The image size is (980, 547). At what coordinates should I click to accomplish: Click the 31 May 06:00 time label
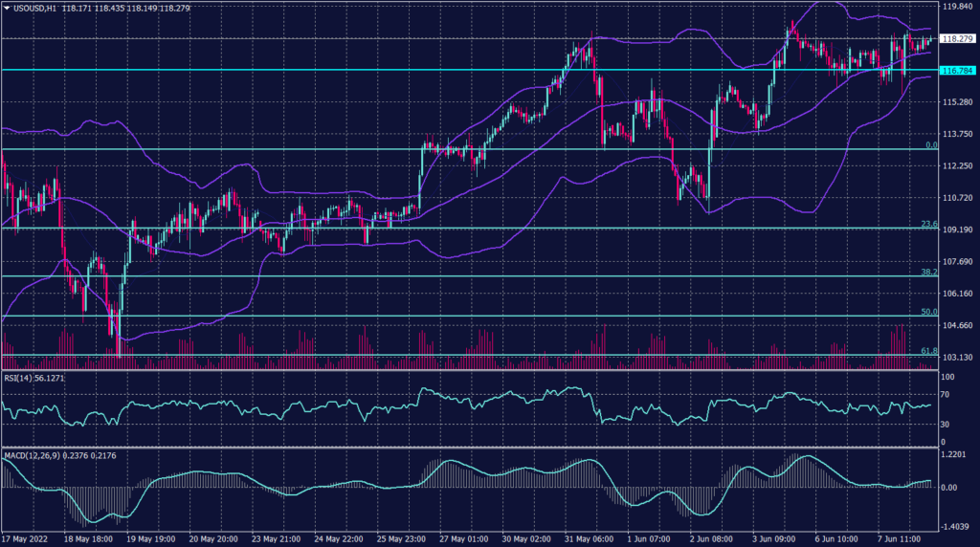click(588, 538)
